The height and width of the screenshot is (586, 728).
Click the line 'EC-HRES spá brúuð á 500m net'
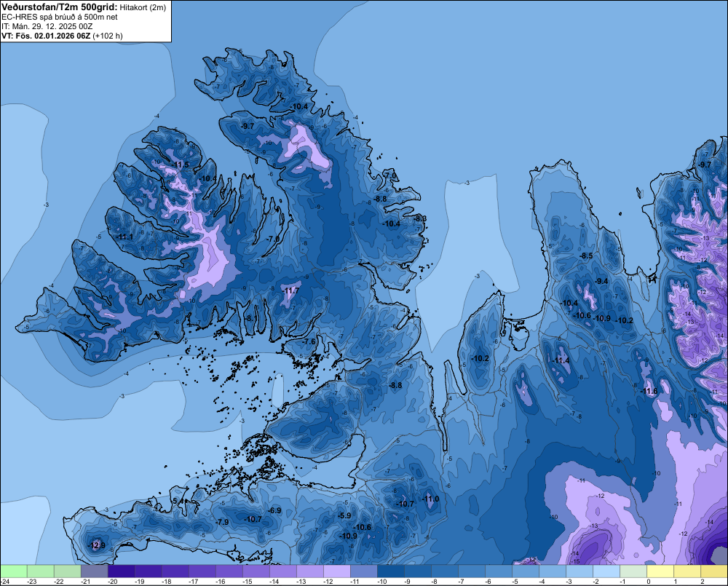click(59, 17)
